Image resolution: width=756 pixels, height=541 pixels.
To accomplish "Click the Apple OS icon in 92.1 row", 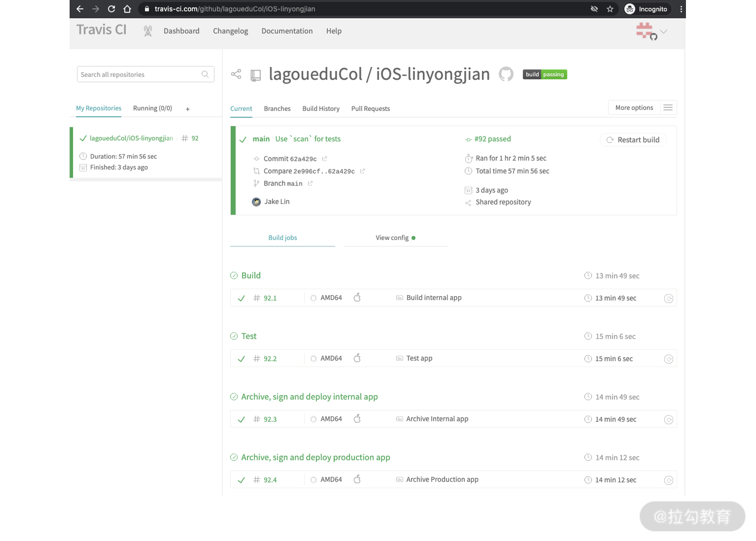I will [x=357, y=297].
